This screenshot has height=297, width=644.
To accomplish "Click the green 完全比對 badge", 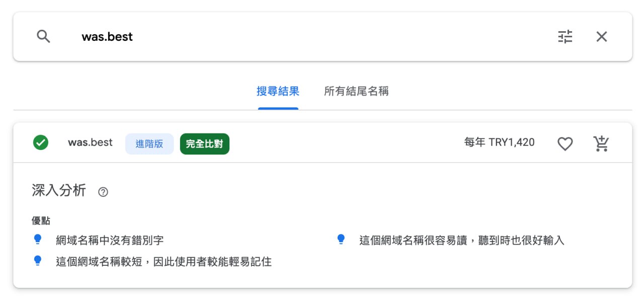I will [205, 144].
